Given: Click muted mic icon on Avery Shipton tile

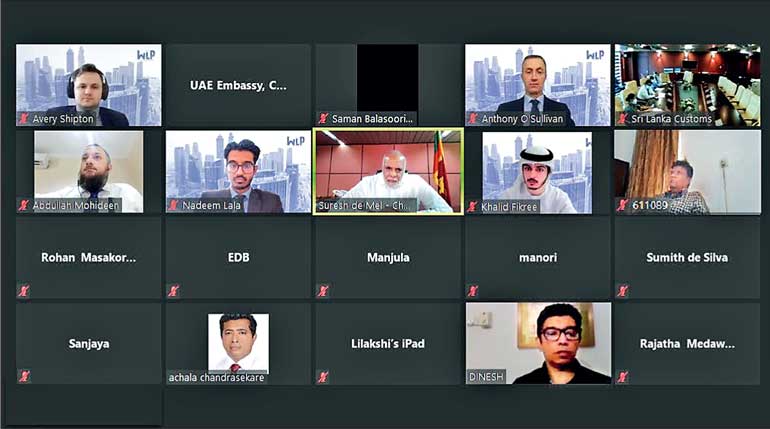Looking at the screenshot, I should (x=23, y=118).
